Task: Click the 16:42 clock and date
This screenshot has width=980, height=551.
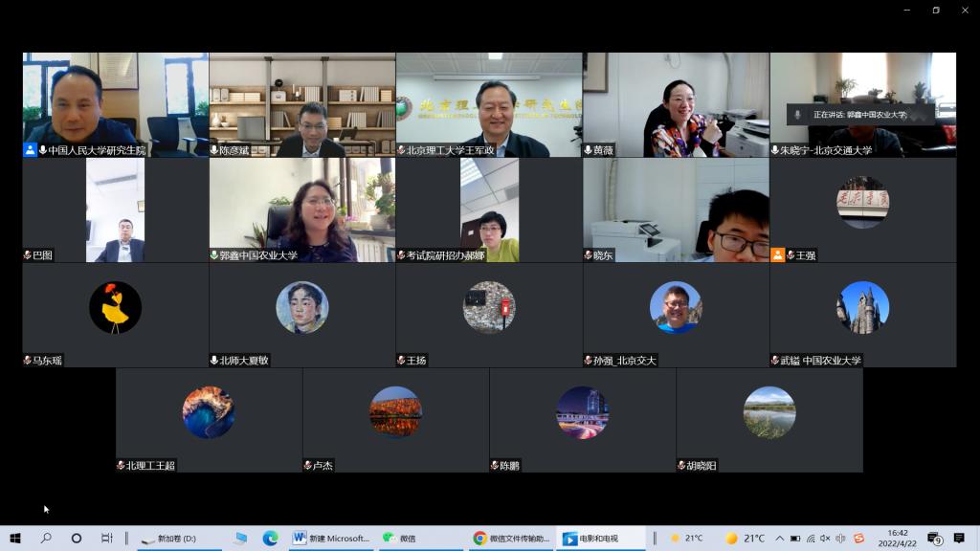Action: pos(897,539)
